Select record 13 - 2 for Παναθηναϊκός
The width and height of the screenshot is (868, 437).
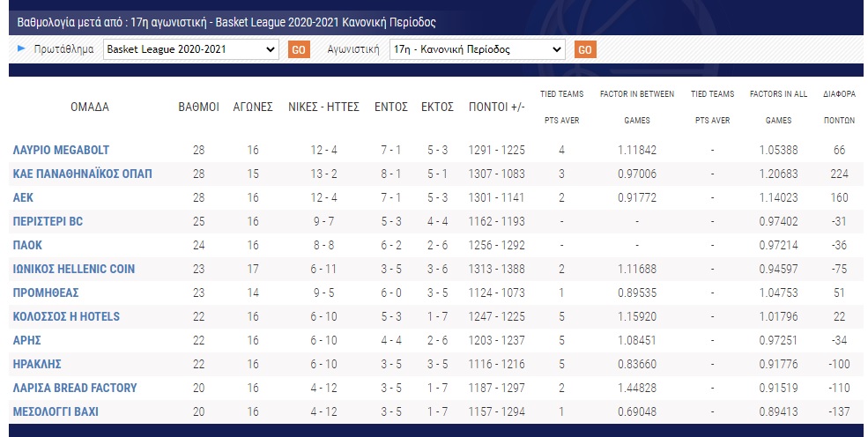[x=323, y=174]
